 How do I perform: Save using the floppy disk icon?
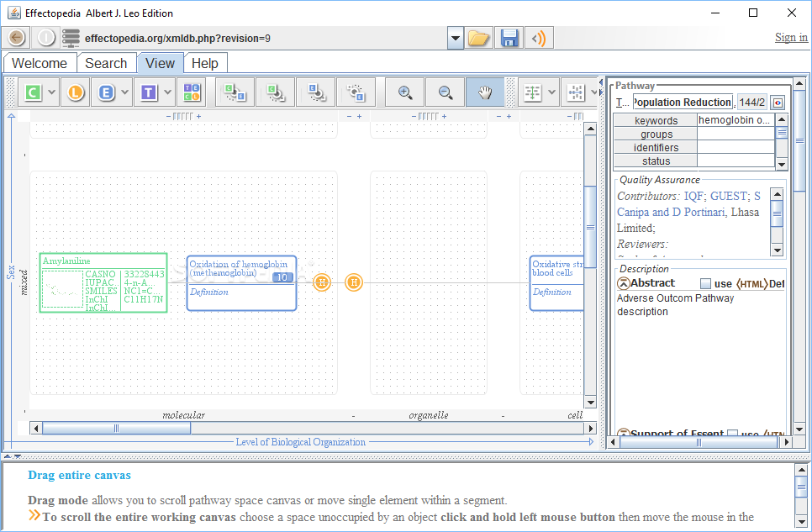[x=509, y=38]
